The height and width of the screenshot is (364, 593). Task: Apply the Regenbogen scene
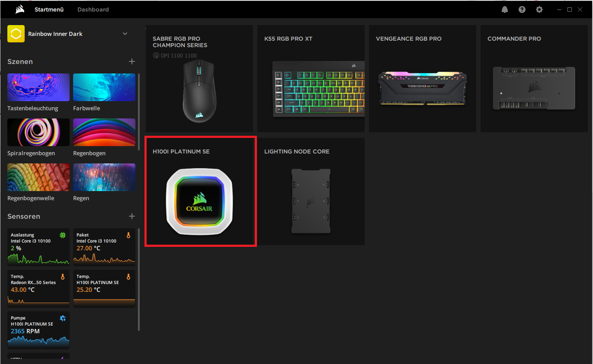(x=104, y=132)
